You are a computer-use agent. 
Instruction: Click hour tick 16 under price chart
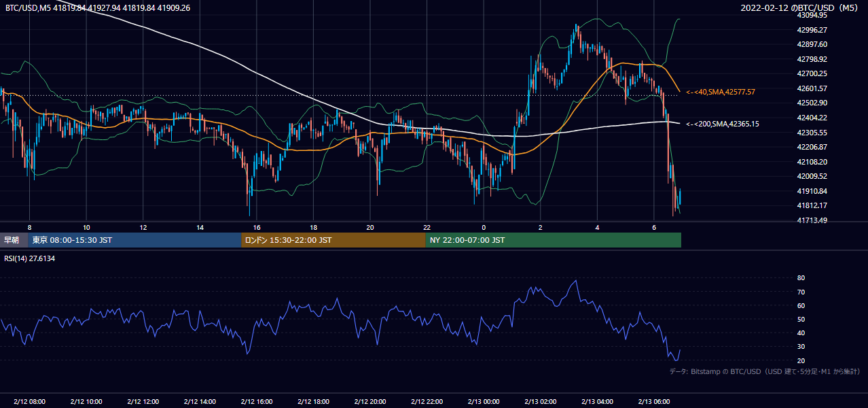257,227
